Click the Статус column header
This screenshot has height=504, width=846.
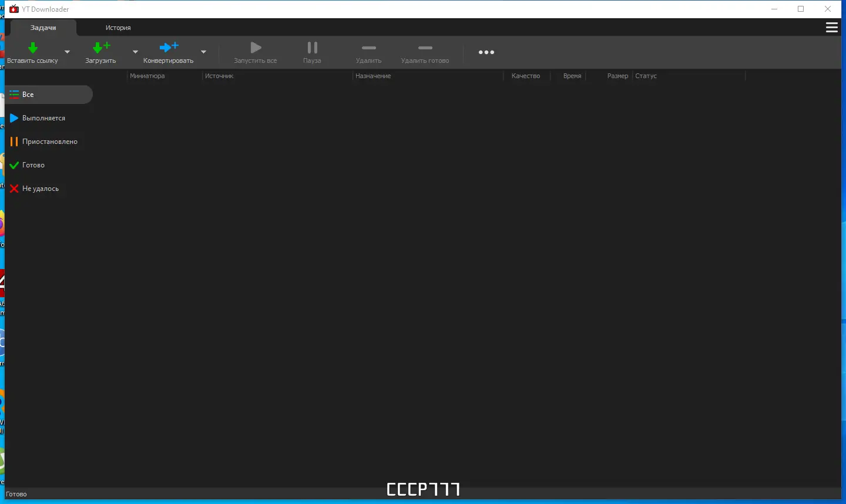pyautogui.click(x=646, y=76)
